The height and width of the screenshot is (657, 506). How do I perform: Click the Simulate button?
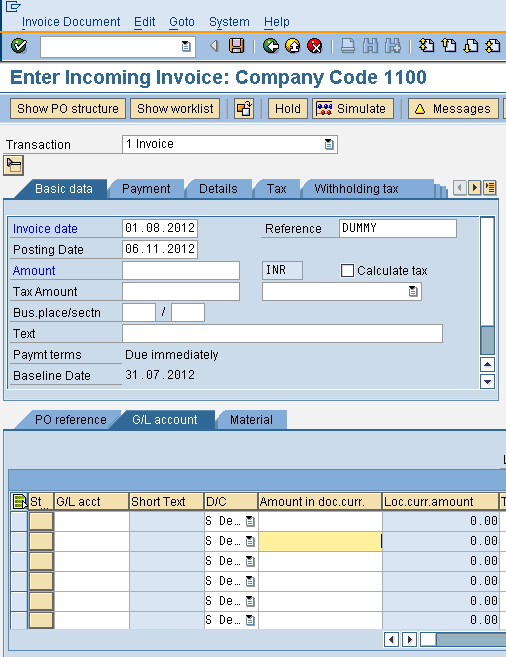tap(353, 109)
